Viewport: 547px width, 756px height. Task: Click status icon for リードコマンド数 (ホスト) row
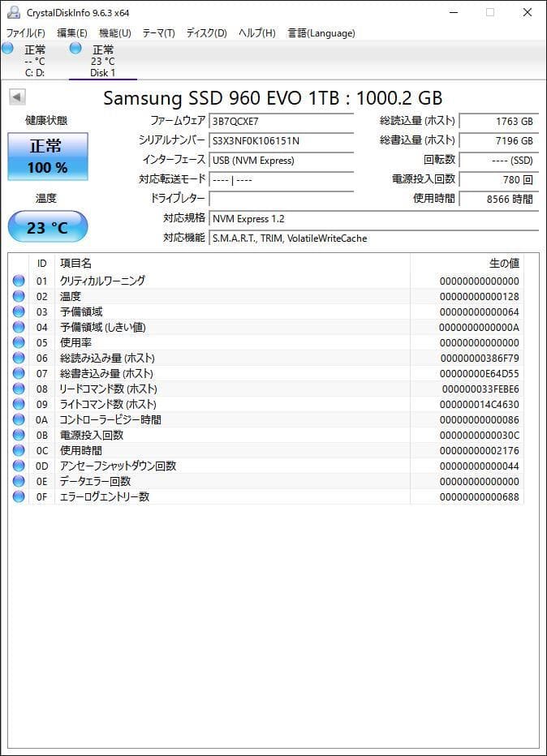pos(19,389)
